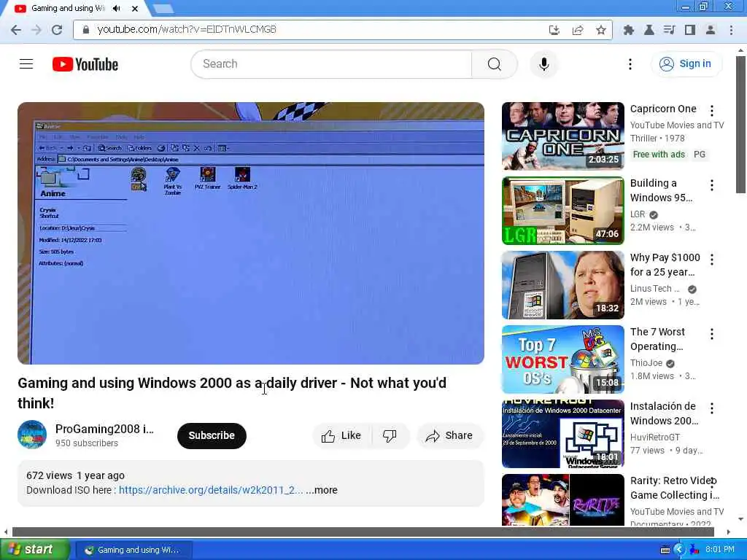Open Top 7 Worst OS's thumbnail
The width and height of the screenshot is (747, 560).
[x=562, y=359]
